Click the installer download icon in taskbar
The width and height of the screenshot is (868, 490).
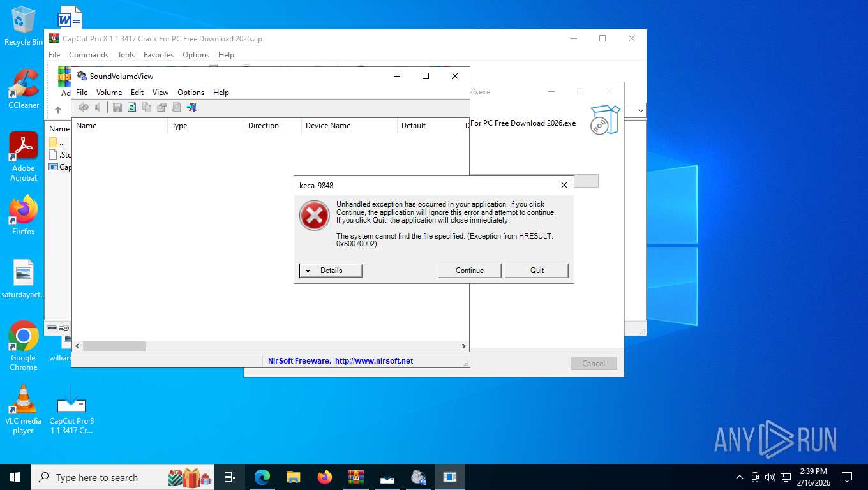pyautogui.click(x=387, y=477)
